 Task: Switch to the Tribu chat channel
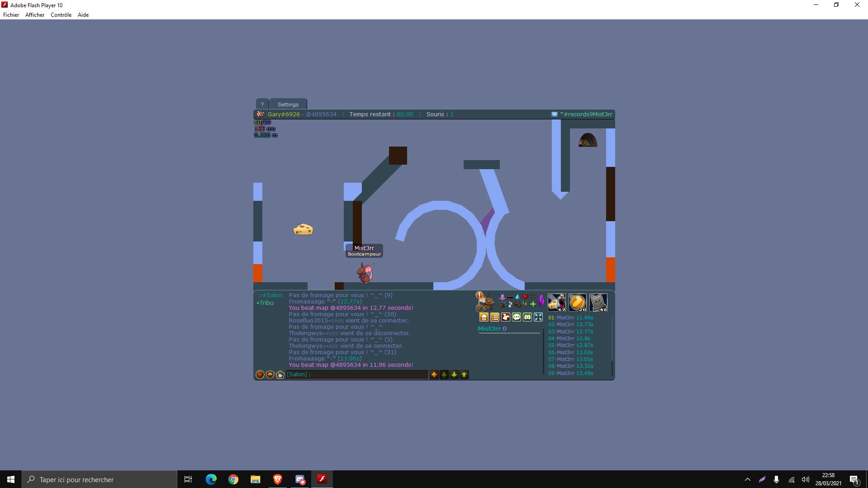[265, 303]
